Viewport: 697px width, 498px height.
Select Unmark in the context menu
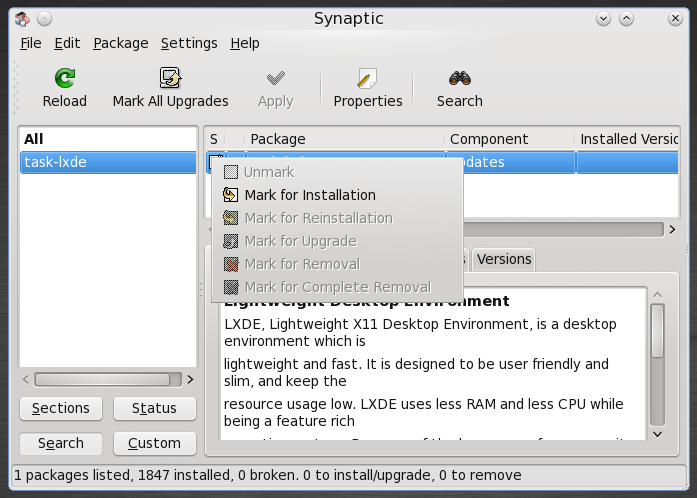337,172
